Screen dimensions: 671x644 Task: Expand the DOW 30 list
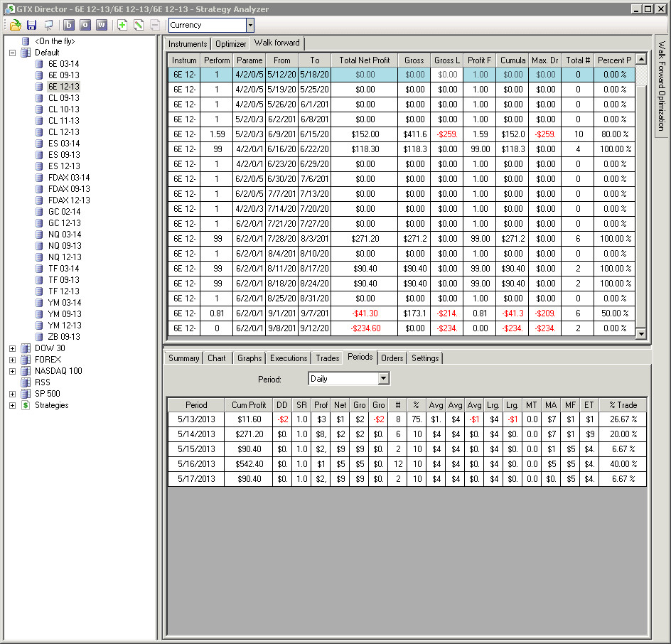[12, 349]
